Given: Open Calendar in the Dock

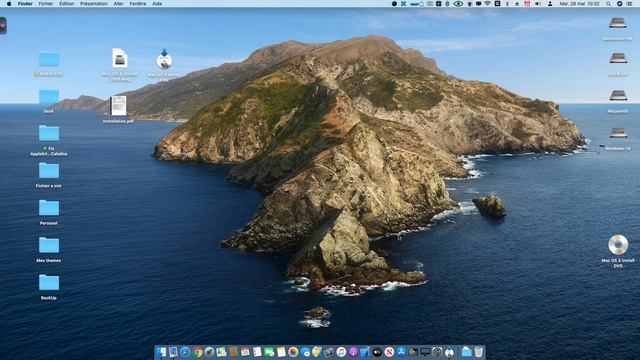Looking at the screenshot, I should 245,352.
